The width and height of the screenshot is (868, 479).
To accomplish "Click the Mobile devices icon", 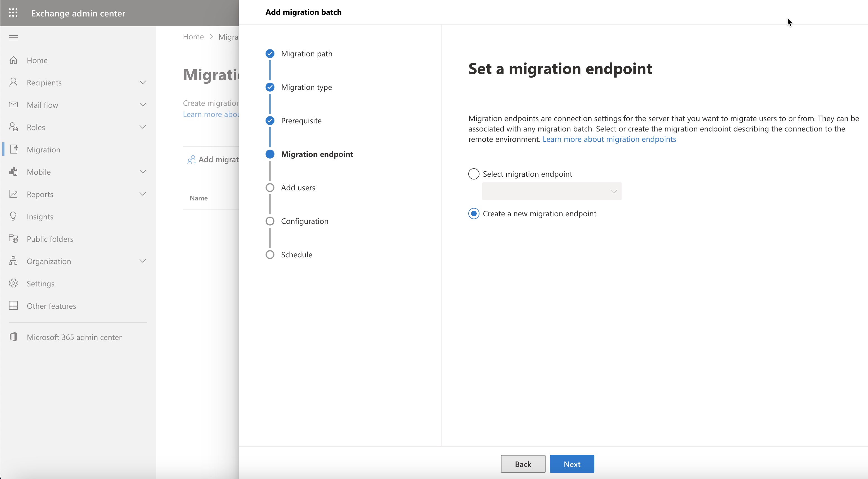I will point(13,171).
